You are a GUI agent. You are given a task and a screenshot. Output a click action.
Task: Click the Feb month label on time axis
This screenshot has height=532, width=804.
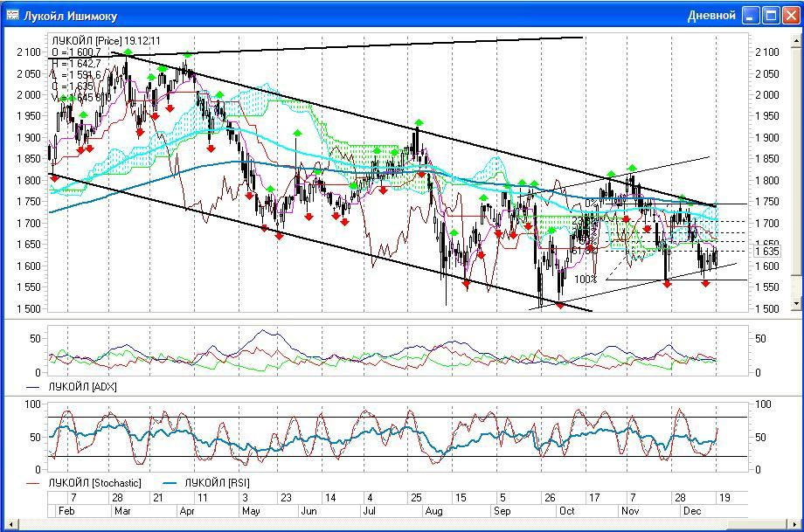pyautogui.click(x=66, y=511)
